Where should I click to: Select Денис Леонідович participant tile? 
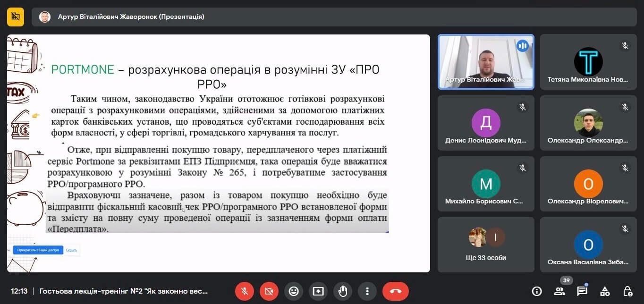pyautogui.click(x=486, y=123)
